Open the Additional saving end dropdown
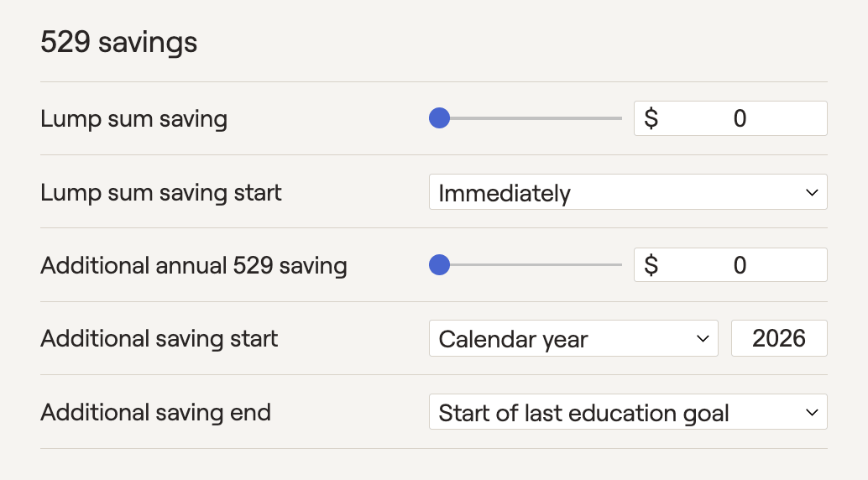868x480 pixels. pyautogui.click(x=627, y=413)
